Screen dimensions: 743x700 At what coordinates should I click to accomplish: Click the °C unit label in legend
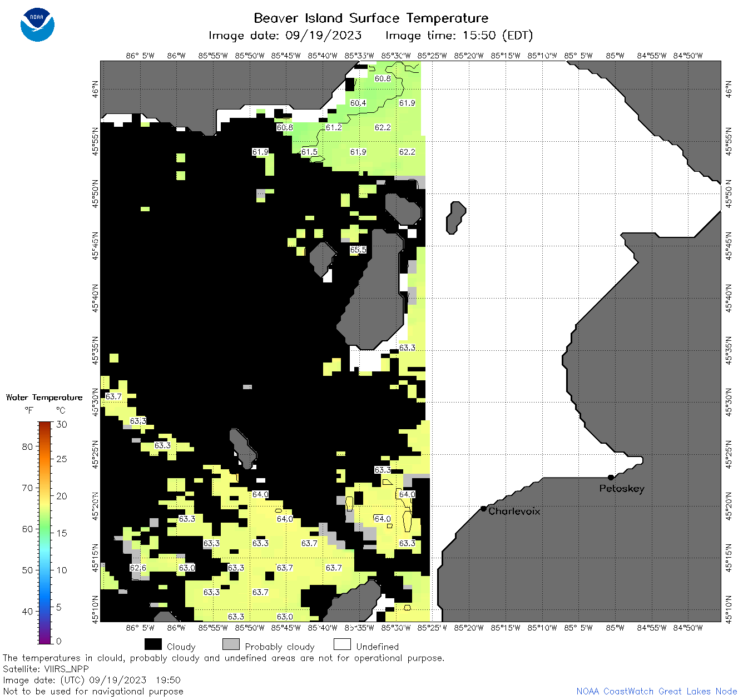[x=61, y=410]
